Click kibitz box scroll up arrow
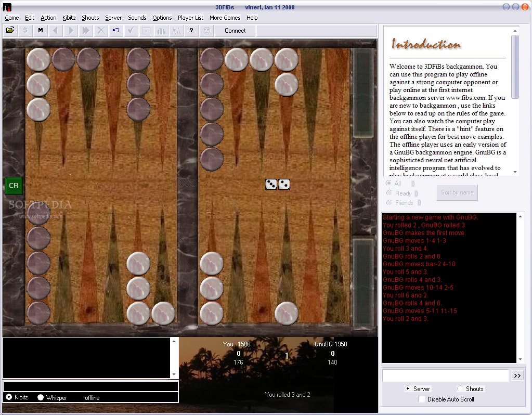532x415 pixels. (174, 341)
